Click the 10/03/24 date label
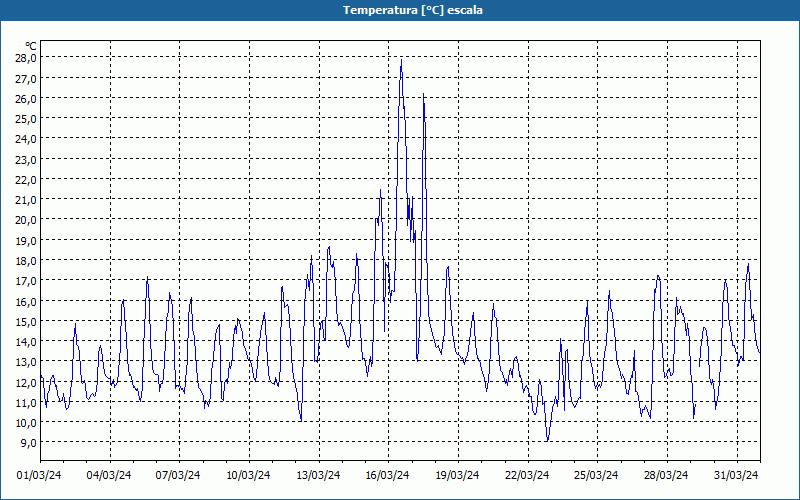The image size is (800, 500). 248,475
